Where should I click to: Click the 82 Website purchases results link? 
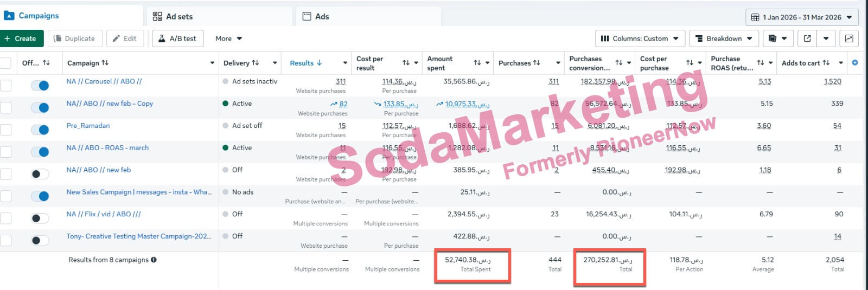[343, 104]
